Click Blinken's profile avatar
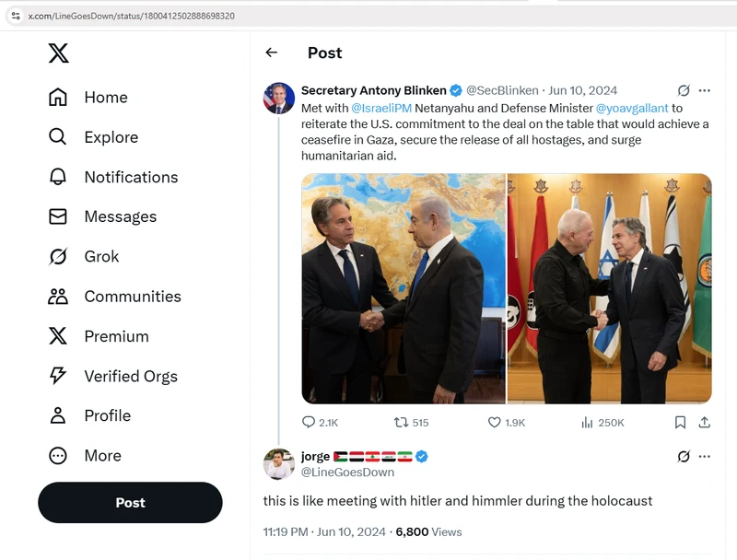737x560 pixels. pos(279,98)
